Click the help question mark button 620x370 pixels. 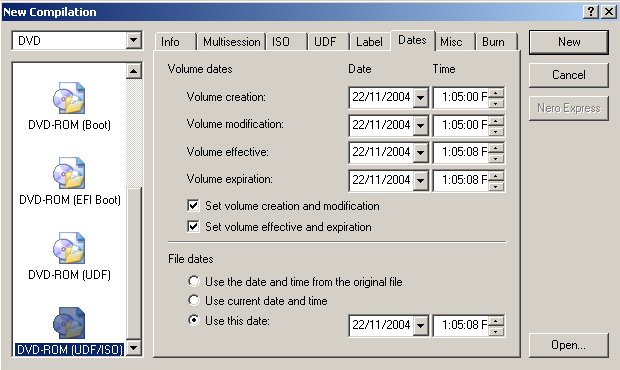point(591,12)
